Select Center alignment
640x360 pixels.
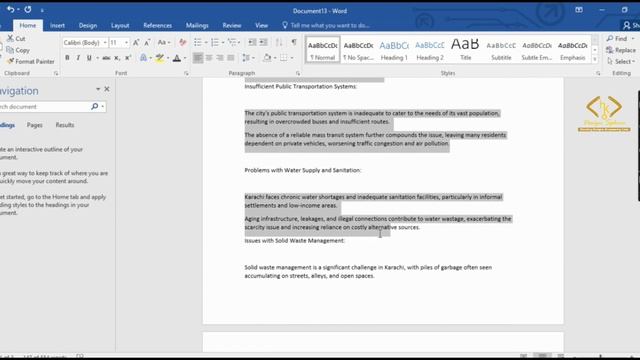pyautogui.click(x=209, y=58)
